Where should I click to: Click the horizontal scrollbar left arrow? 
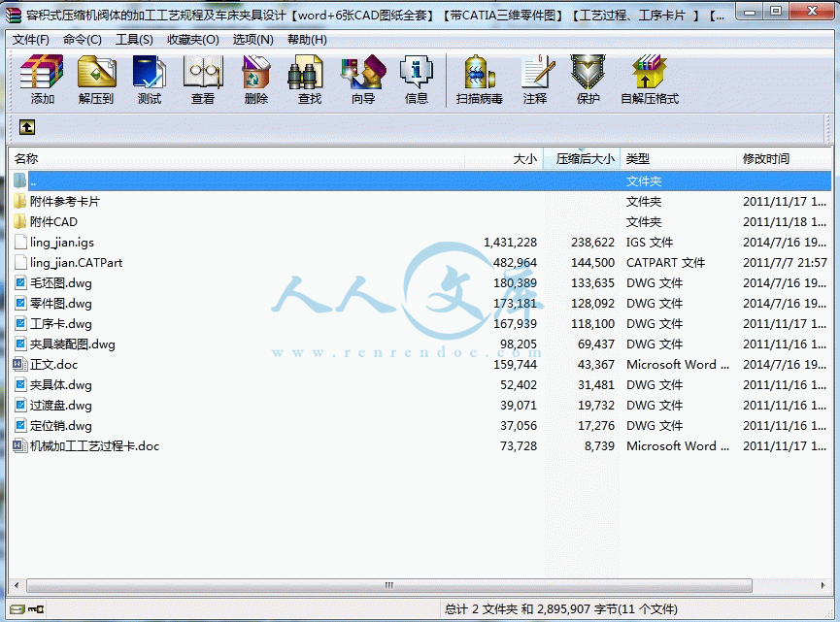[x=17, y=585]
